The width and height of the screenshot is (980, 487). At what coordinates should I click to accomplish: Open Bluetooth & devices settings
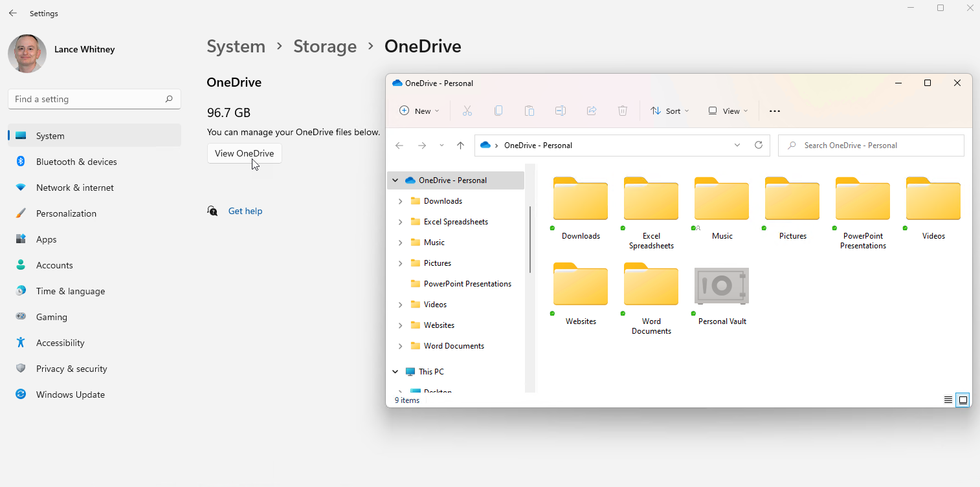point(95,162)
